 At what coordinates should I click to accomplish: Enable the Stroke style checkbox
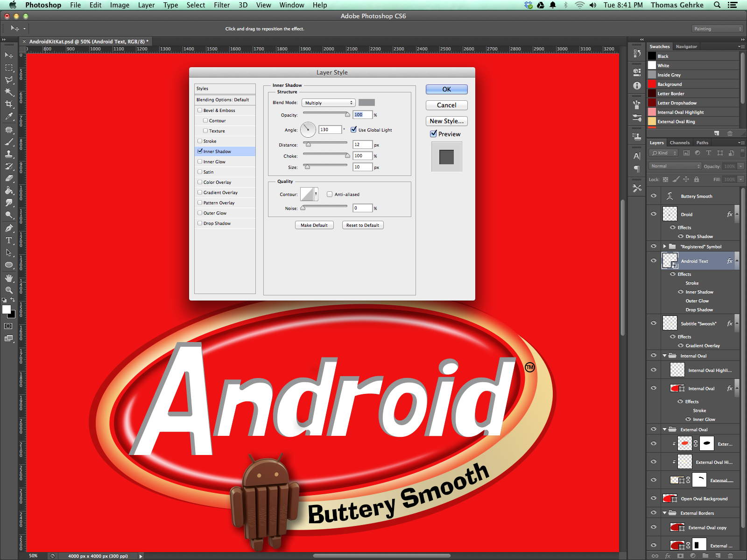200,141
